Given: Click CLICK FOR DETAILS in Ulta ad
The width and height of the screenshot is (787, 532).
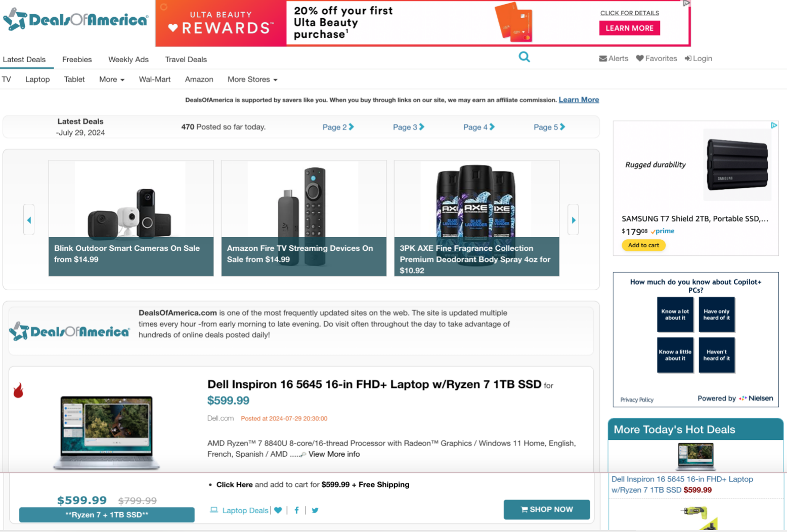Looking at the screenshot, I should 630,13.
